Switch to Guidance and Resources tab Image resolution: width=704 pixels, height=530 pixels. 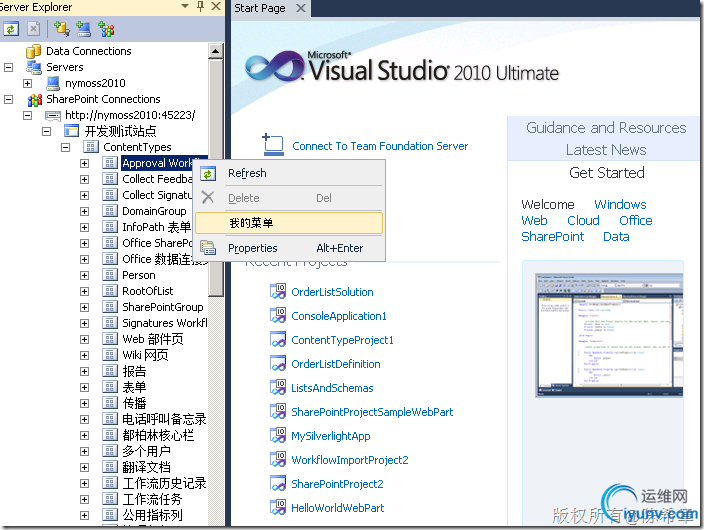coord(606,128)
